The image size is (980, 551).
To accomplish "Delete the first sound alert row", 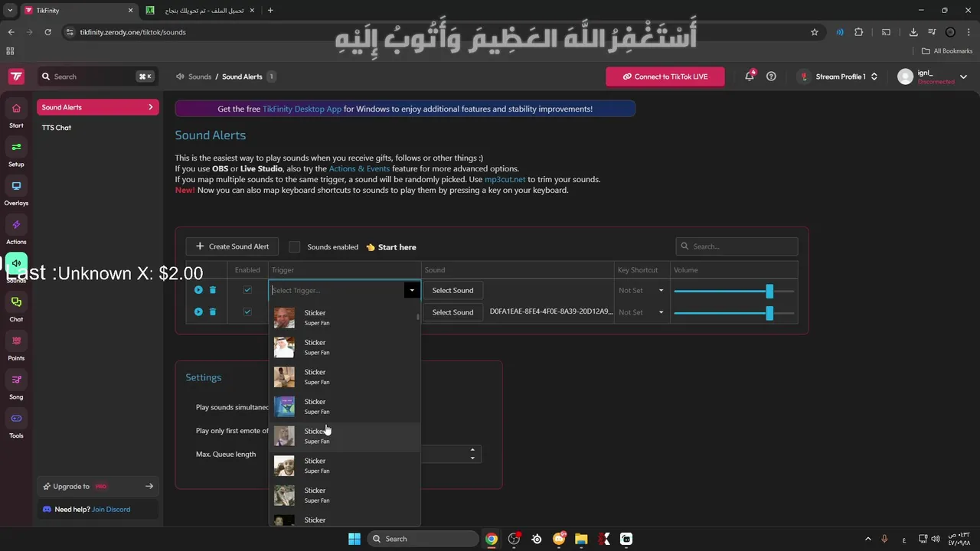I will coord(213,290).
